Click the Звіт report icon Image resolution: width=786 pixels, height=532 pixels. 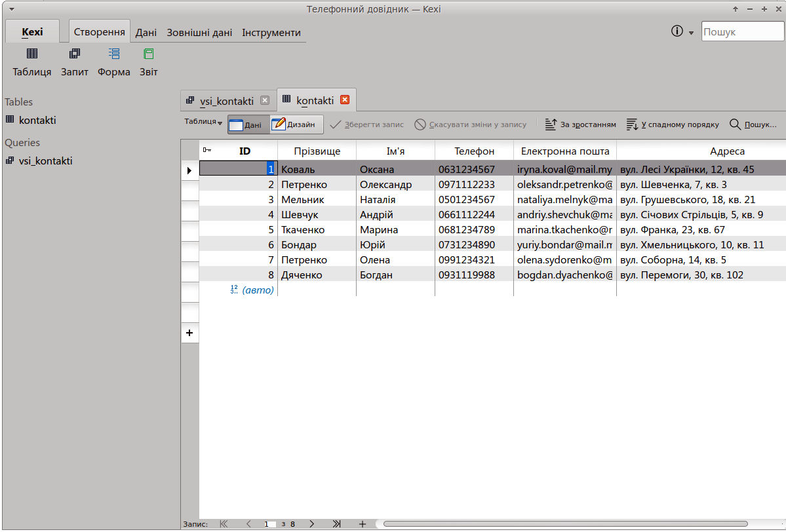point(149,62)
